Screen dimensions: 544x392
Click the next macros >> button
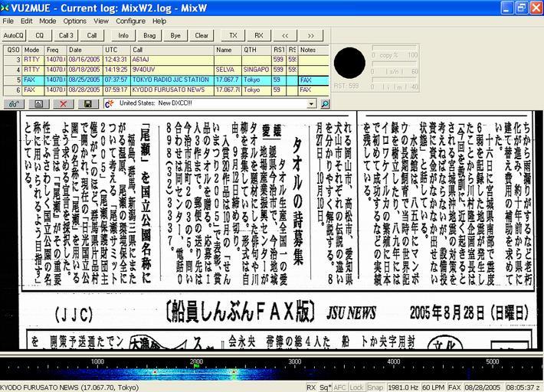(310, 35)
